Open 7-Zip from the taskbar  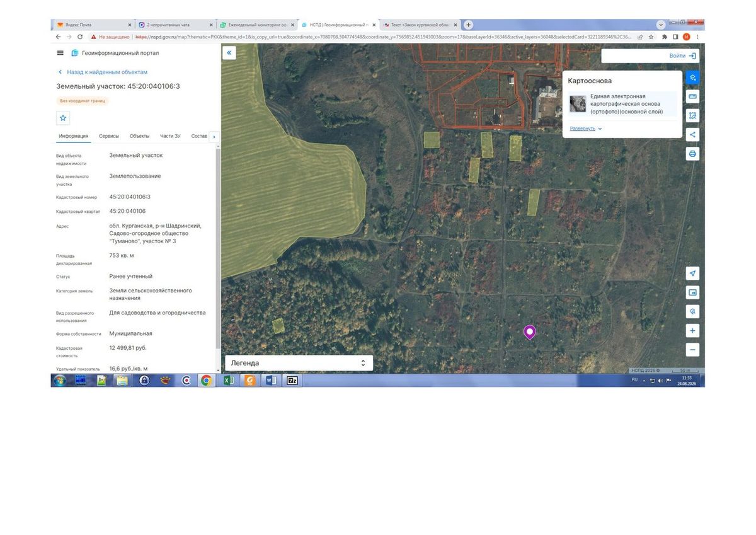(292, 381)
